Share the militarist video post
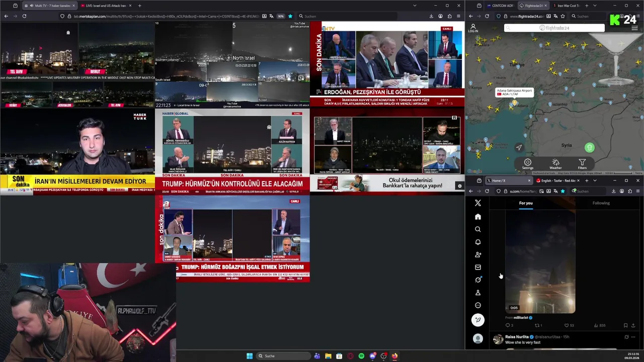 tap(633, 325)
